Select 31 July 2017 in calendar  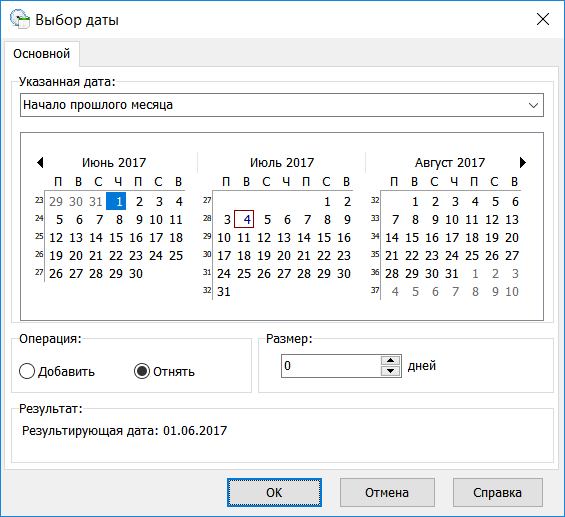(x=224, y=291)
